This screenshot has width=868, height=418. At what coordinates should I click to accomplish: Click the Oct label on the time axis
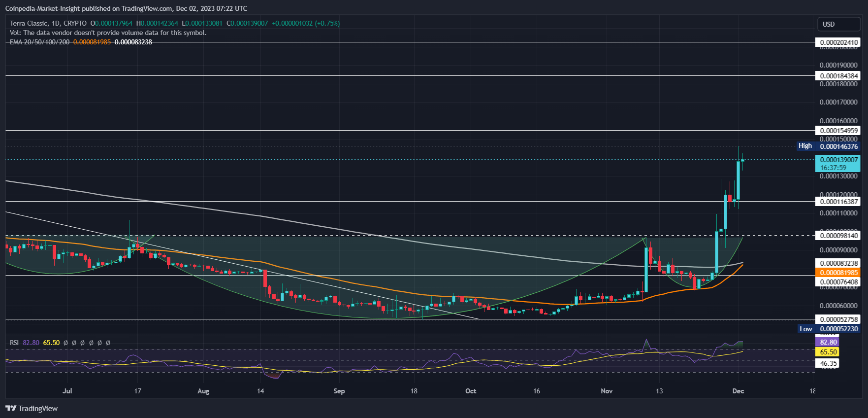pyautogui.click(x=471, y=391)
